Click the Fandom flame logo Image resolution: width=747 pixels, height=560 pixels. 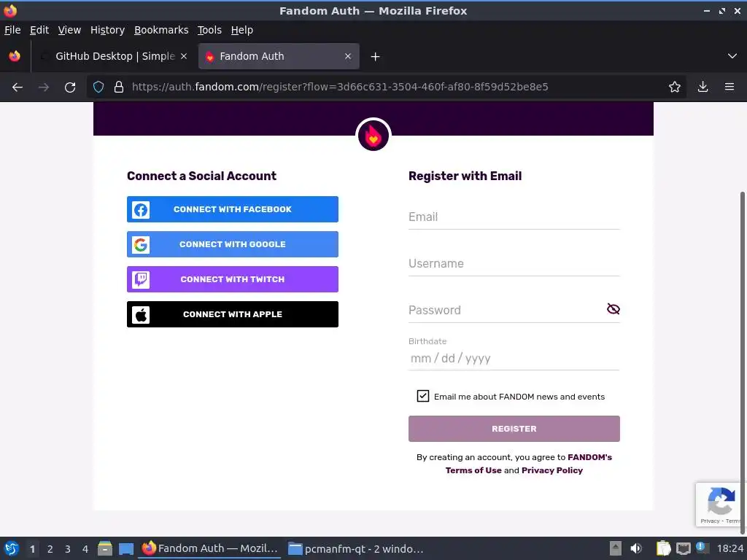click(x=373, y=136)
